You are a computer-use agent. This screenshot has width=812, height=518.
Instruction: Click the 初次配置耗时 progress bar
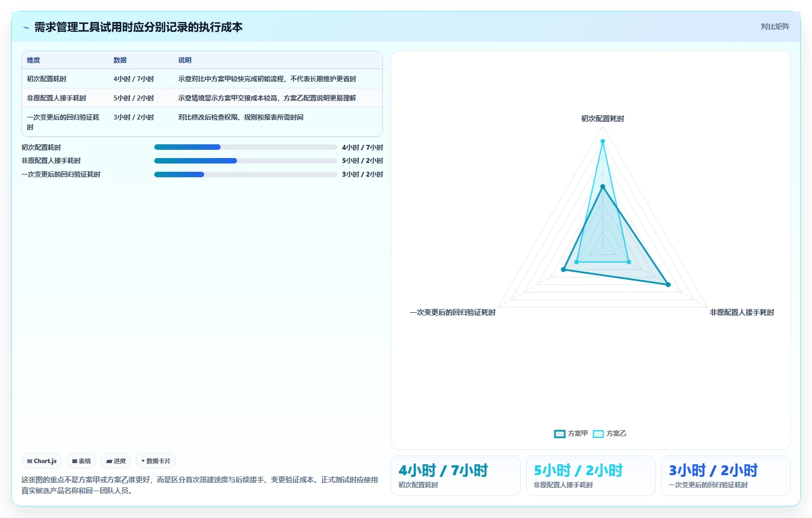coord(246,147)
